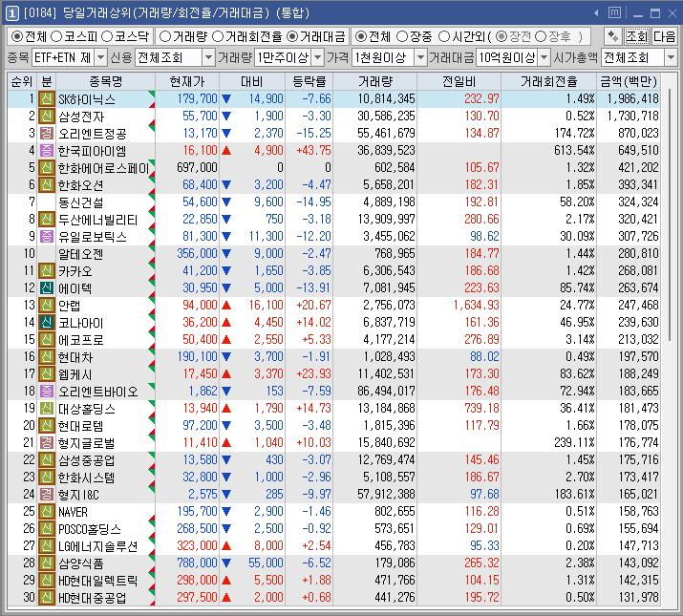Sort by 거래회전율 column header
Image resolution: width=683 pixels, height=616 pixels.
pyautogui.click(x=548, y=81)
